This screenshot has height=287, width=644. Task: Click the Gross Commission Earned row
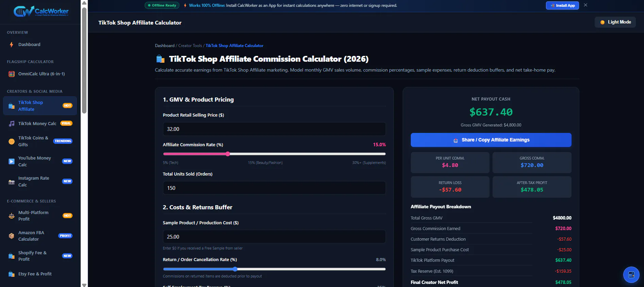point(491,229)
